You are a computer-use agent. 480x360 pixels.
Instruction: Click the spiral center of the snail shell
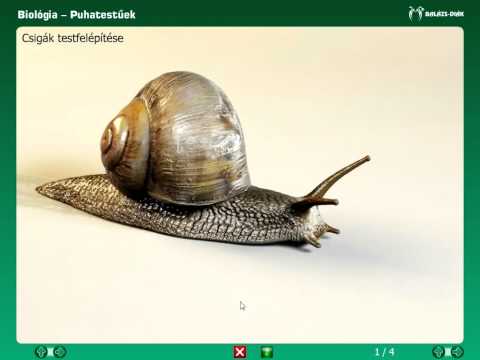pos(113,136)
